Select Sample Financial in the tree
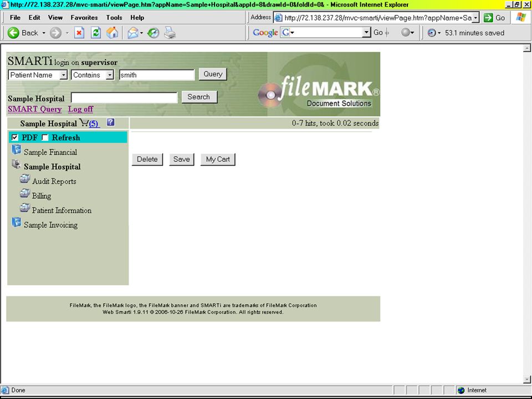Screen dimensions: 532x399 (50, 152)
